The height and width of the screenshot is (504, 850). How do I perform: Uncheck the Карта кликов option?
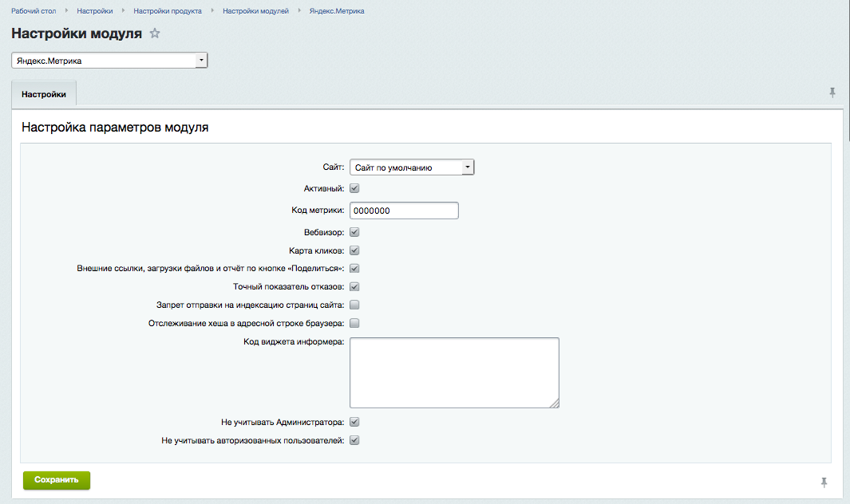pyautogui.click(x=355, y=250)
